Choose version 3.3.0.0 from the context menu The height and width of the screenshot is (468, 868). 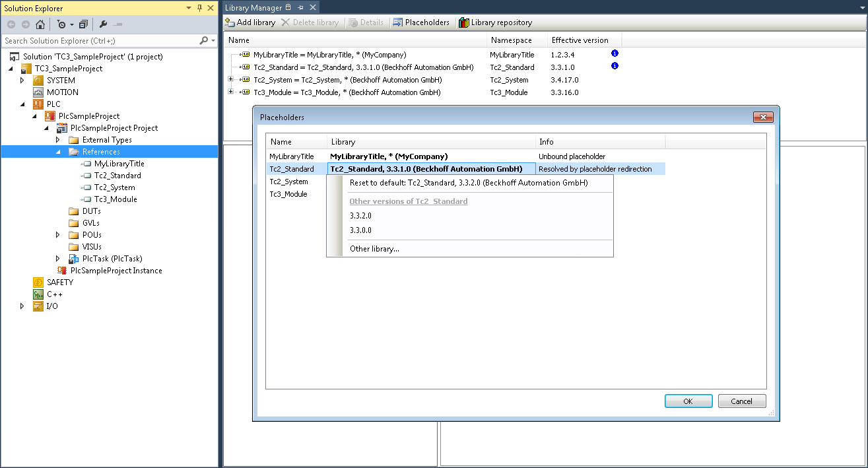pyautogui.click(x=362, y=230)
